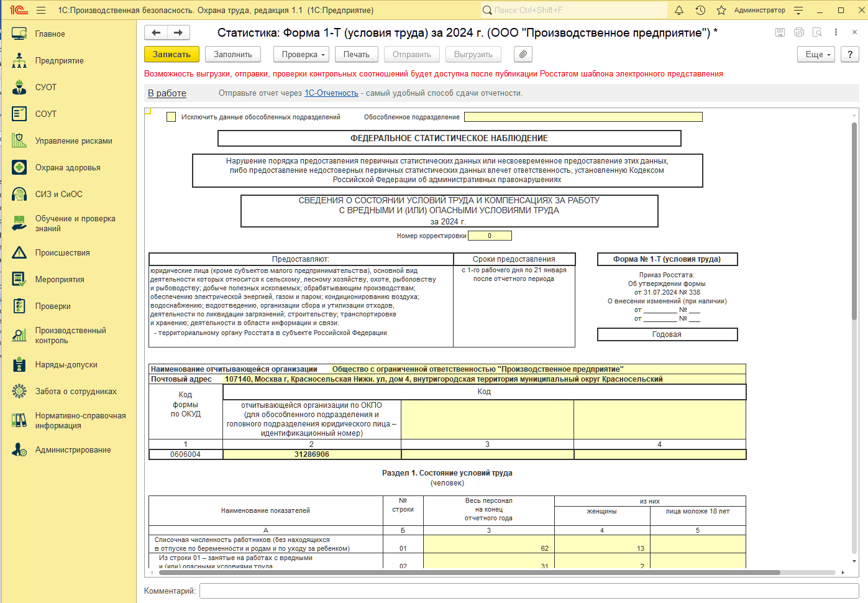Screen dimensions: 868x603
Task: Open Нормативно-справочная информация icon
Action: tap(19, 421)
